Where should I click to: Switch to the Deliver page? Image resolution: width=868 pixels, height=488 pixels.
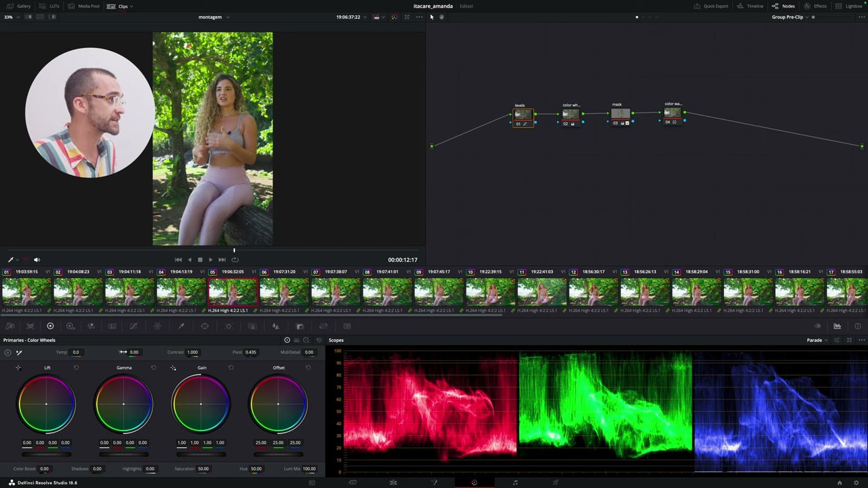pyautogui.click(x=556, y=483)
